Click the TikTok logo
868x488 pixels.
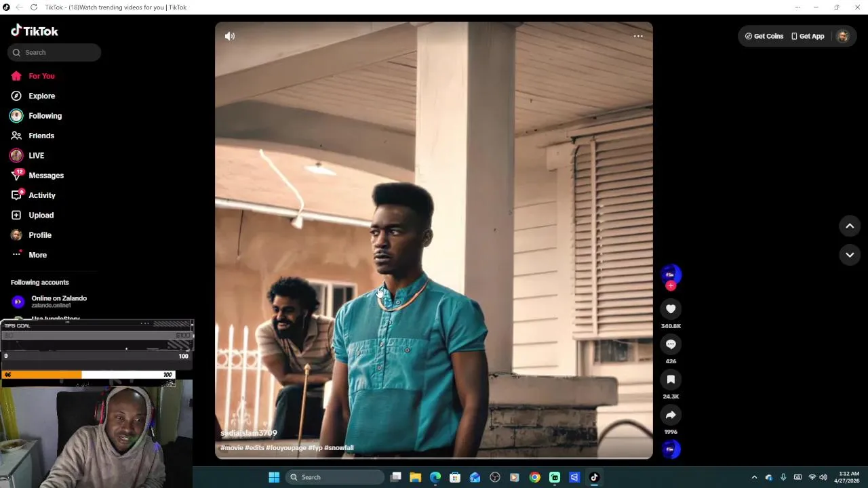tap(35, 30)
